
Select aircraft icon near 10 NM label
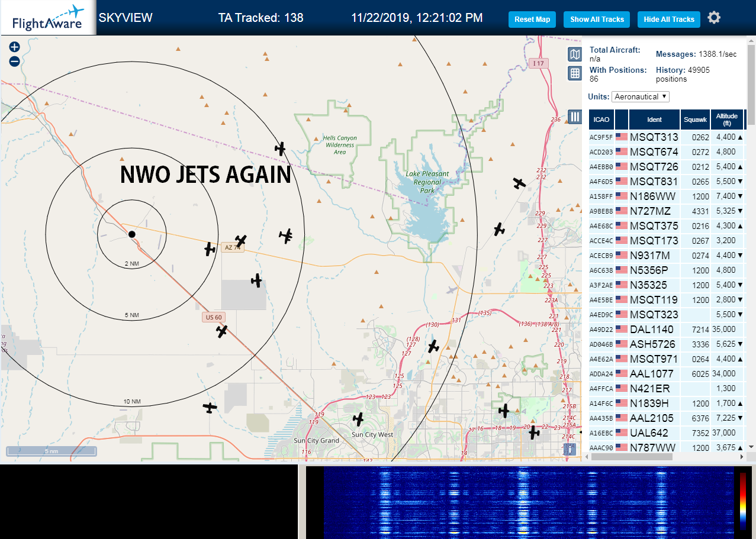coord(210,407)
